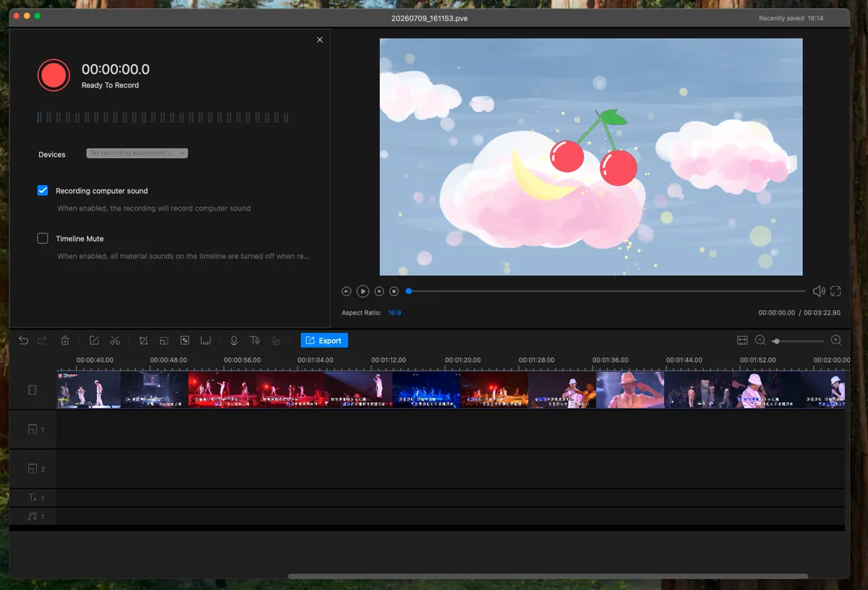Open the microphone voiceover tool

(234, 341)
